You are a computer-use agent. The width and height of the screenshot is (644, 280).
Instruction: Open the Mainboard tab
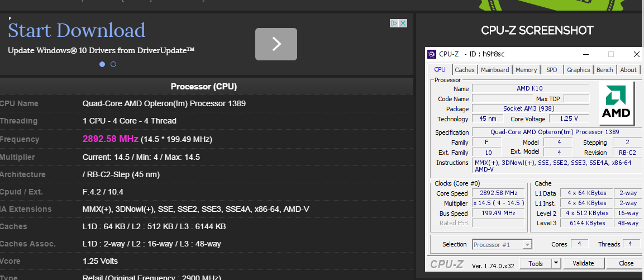495,70
